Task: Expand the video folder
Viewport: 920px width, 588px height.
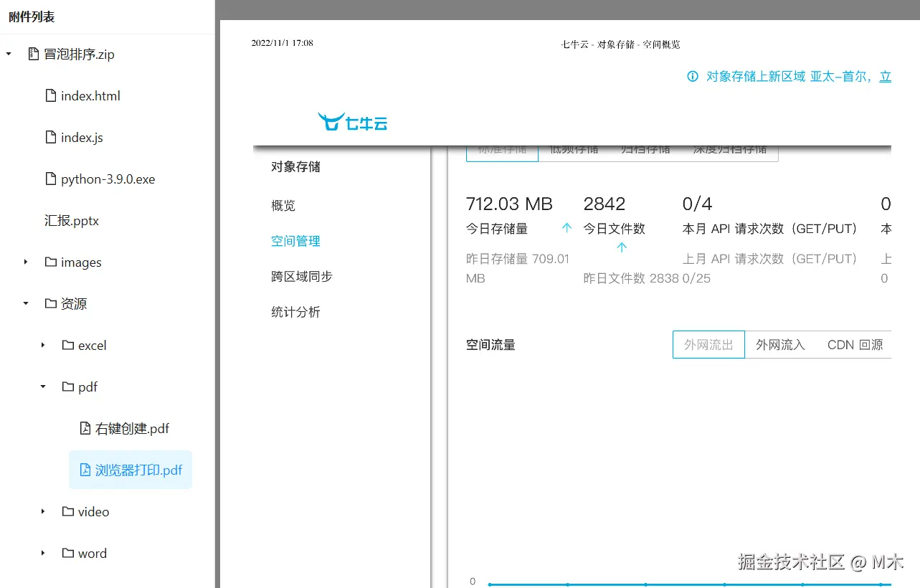Action: pyautogui.click(x=43, y=512)
